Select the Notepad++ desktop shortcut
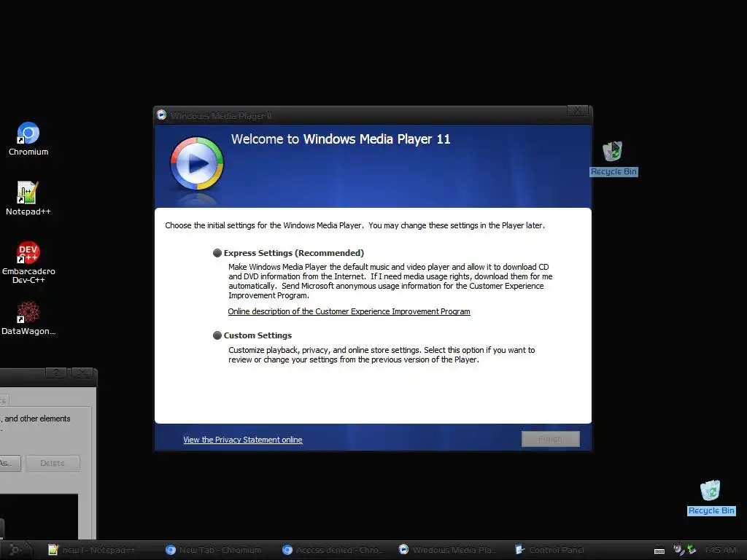 (x=28, y=198)
